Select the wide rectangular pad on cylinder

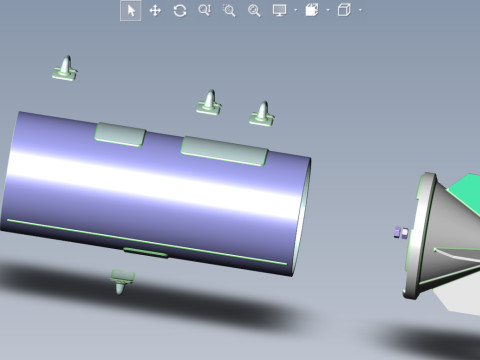pyautogui.click(x=224, y=151)
